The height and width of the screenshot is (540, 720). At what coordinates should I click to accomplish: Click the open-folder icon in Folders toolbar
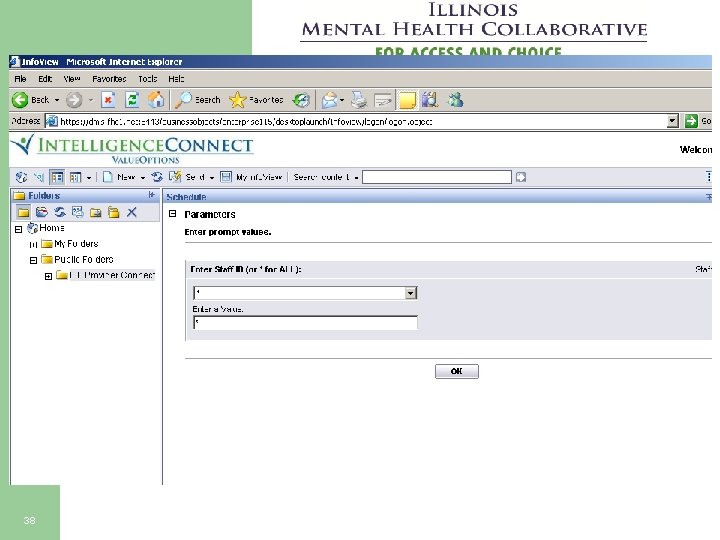click(x=42, y=212)
